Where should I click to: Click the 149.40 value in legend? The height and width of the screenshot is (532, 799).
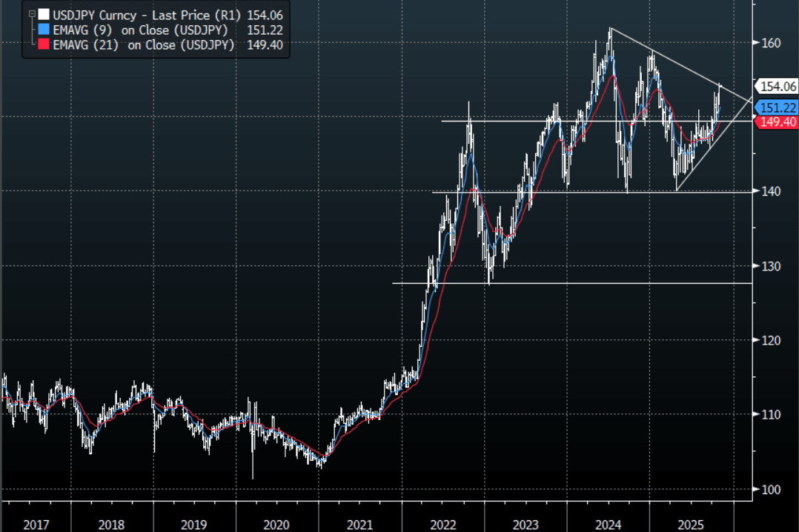(x=265, y=45)
